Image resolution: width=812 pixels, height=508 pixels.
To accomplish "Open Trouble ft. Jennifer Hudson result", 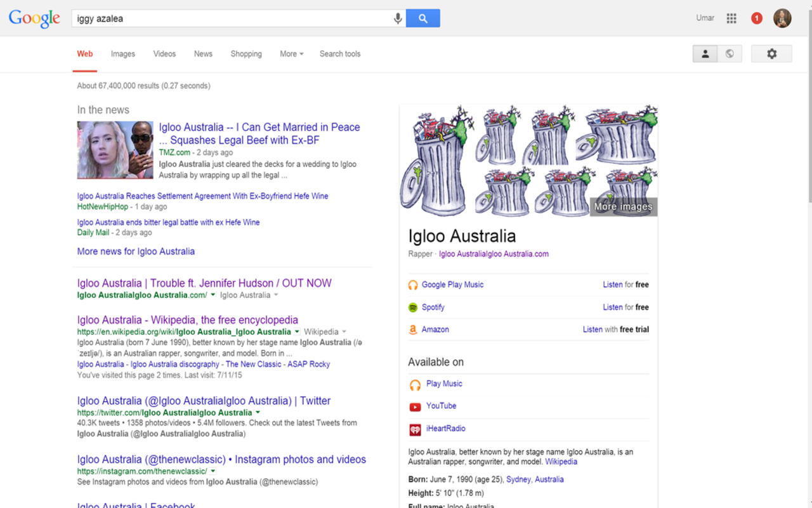I will (x=204, y=283).
